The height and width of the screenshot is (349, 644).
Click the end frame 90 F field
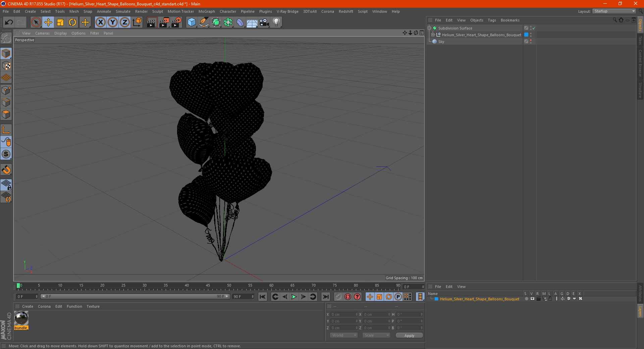(x=243, y=297)
